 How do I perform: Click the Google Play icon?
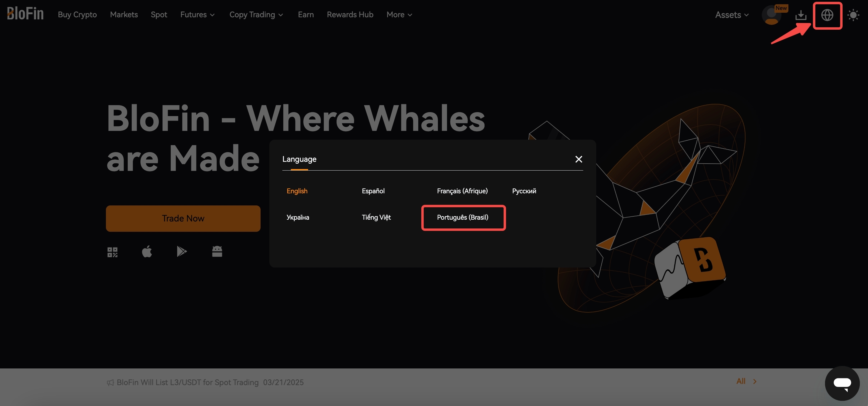[x=182, y=251]
